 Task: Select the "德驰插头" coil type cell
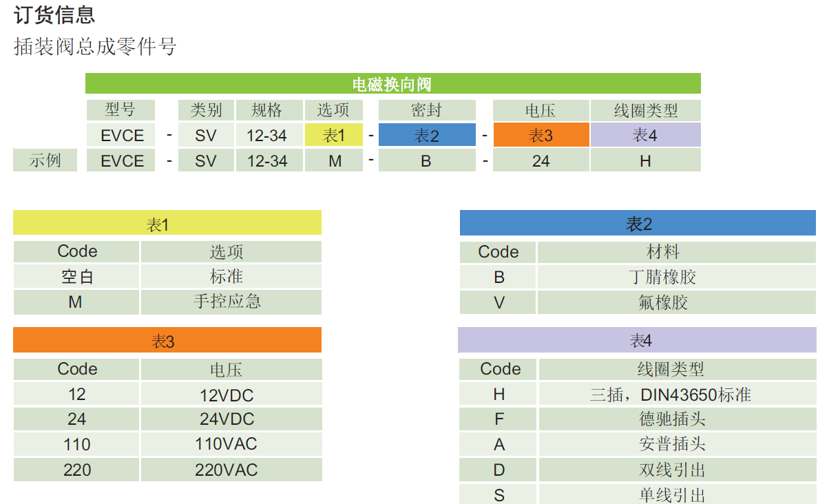coord(676,419)
